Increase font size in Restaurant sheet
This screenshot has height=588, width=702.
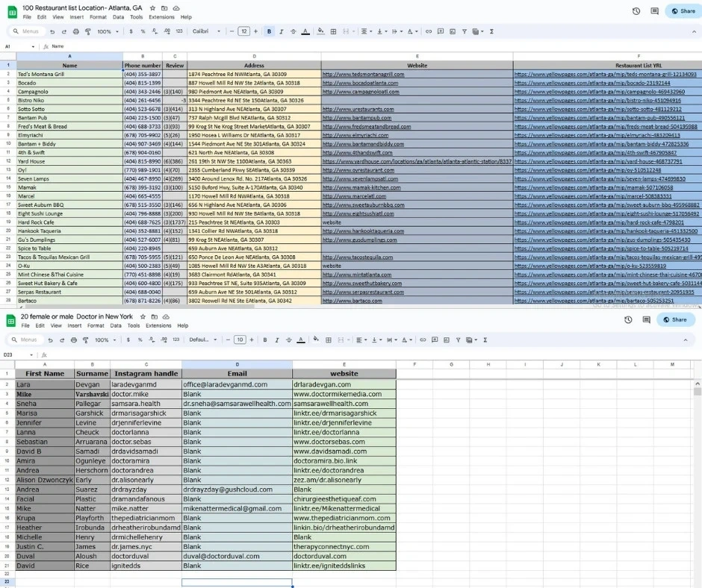pos(255,31)
